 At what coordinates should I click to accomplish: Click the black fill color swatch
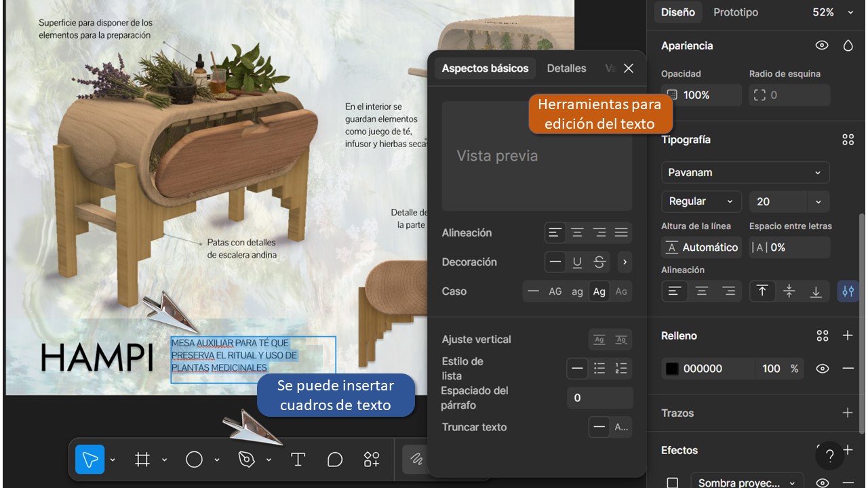672,369
